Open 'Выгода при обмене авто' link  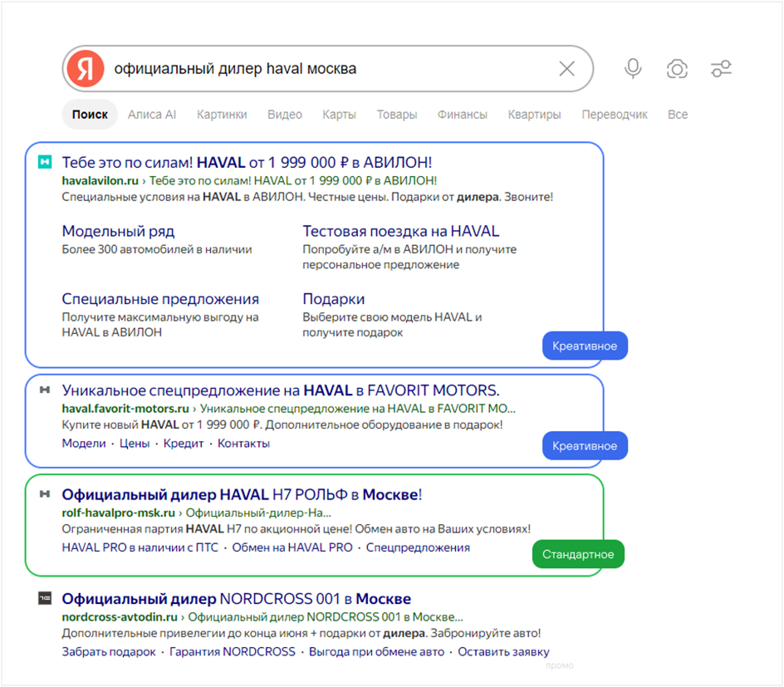point(376,651)
